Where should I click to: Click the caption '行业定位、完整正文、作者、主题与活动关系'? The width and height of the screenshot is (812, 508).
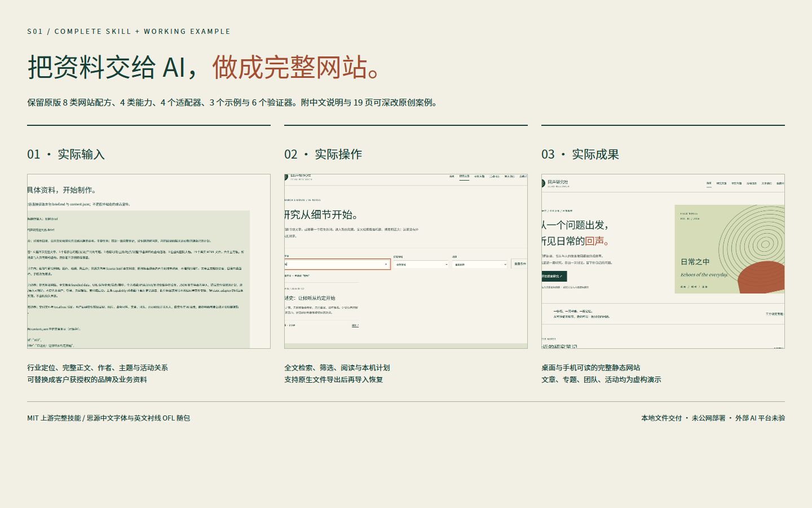pyautogui.click(x=98, y=367)
